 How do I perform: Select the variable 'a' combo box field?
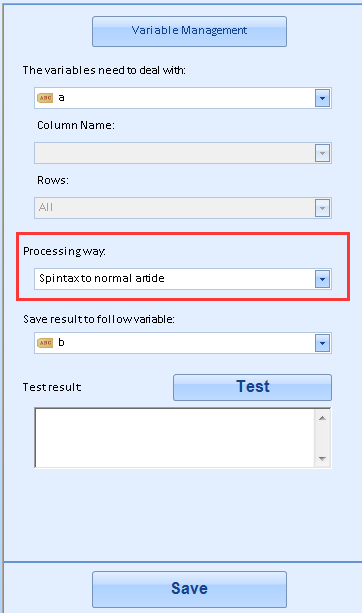(183, 98)
